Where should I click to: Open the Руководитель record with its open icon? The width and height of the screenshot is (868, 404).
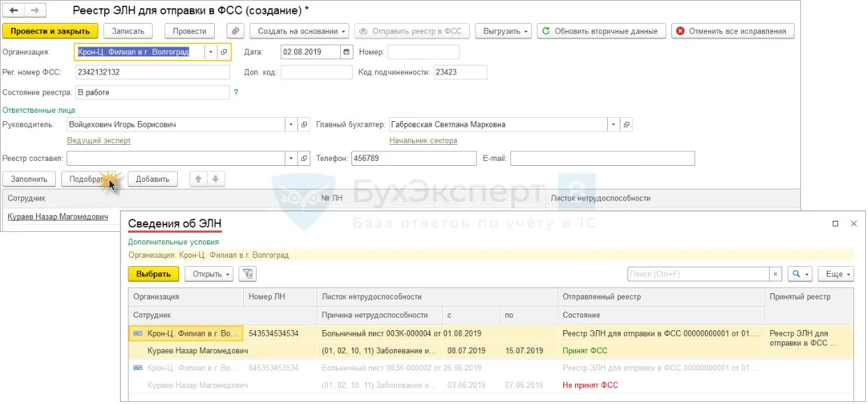304,125
